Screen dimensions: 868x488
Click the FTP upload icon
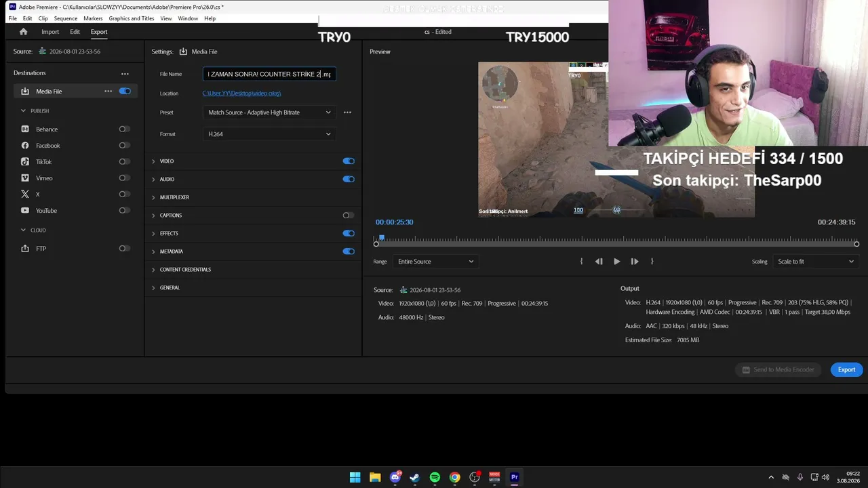25,249
